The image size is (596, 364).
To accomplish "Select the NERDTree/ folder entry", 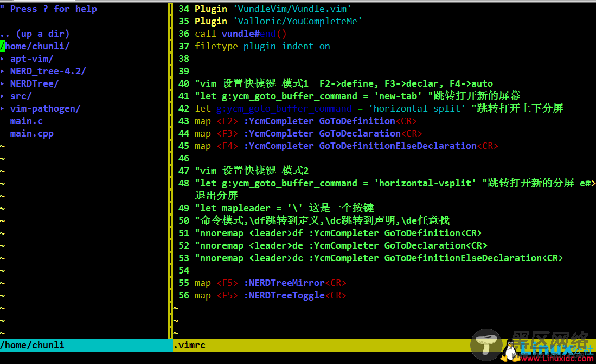I will click(35, 84).
